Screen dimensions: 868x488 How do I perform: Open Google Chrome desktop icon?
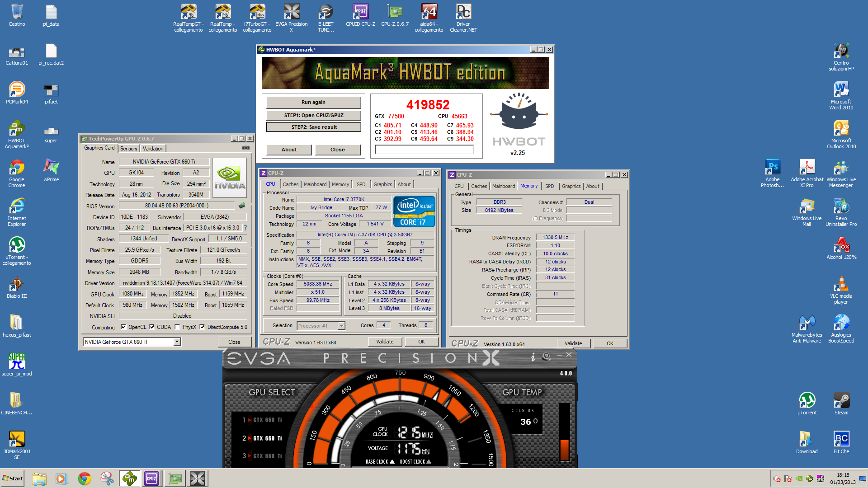[x=17, y=173]
